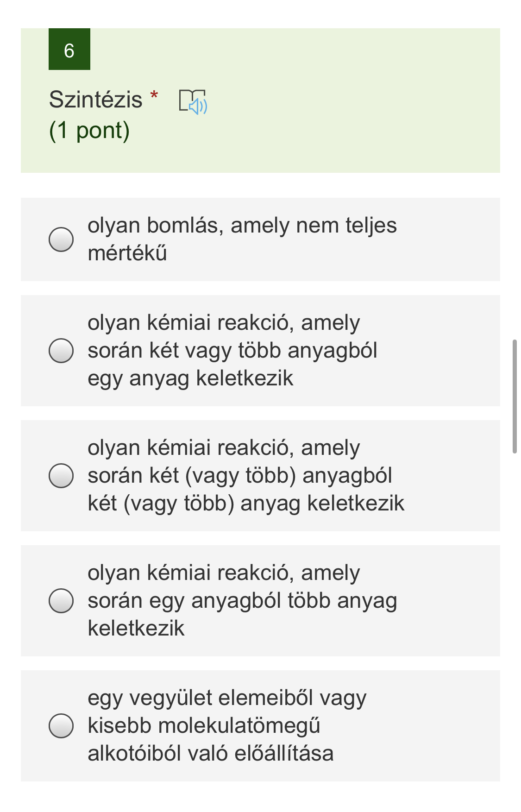
Task: Choose radio for 'két vagy több anyagból egy anyag keletkezik'
Action: (61, 351)
